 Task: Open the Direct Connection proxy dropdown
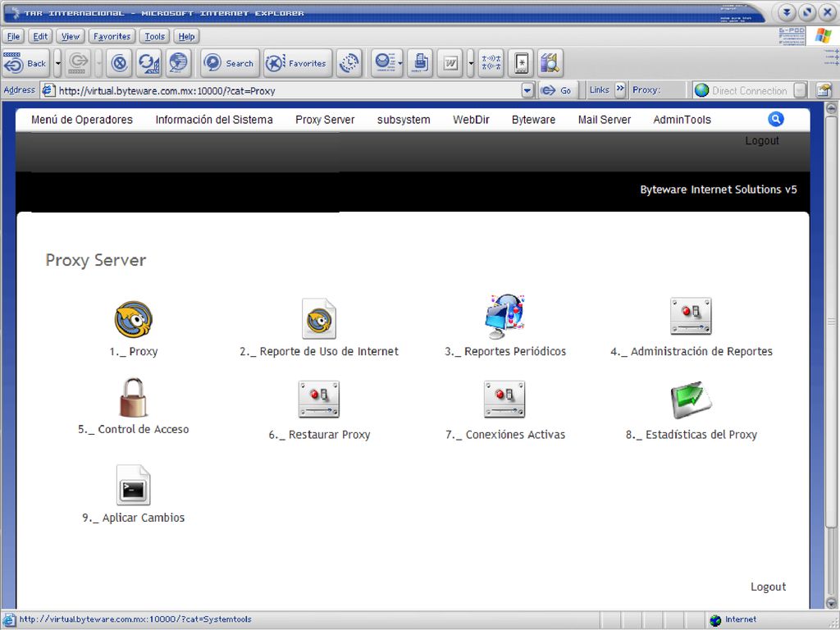click(x=800, y=90)
